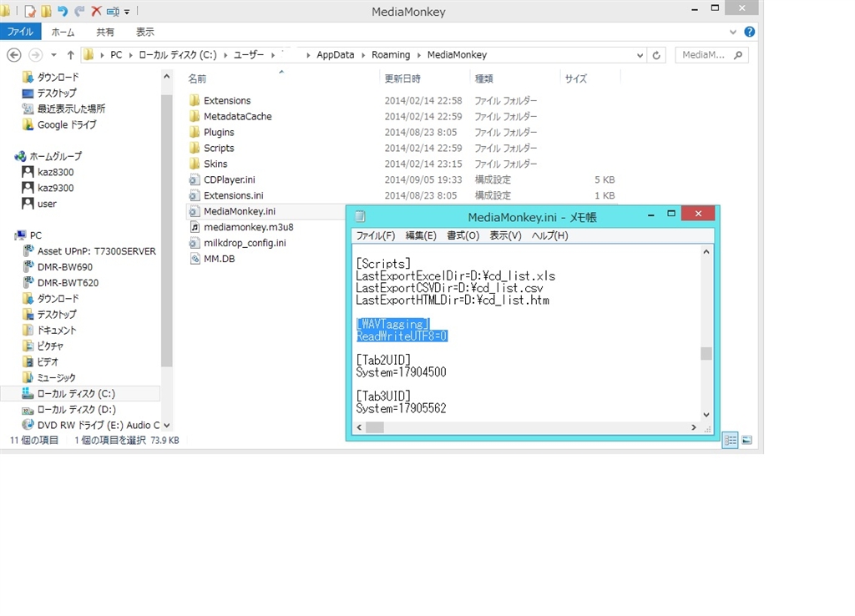
Task: Select the MM.DB database file
Action: (x=212, y=259)
